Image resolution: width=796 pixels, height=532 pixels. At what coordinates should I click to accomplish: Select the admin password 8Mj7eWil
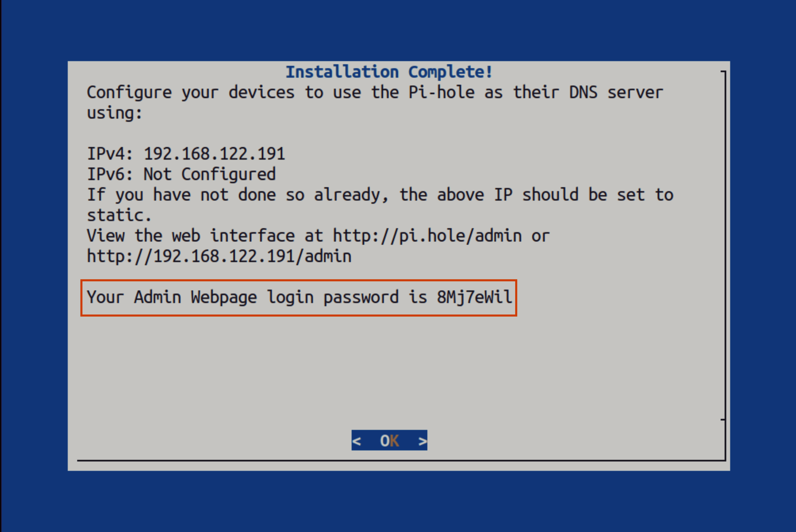tap(474, 297)
